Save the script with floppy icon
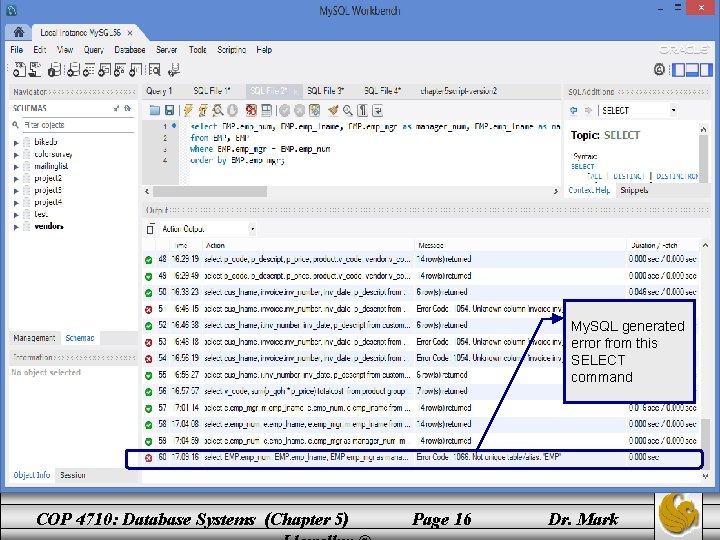 [169, 110]
